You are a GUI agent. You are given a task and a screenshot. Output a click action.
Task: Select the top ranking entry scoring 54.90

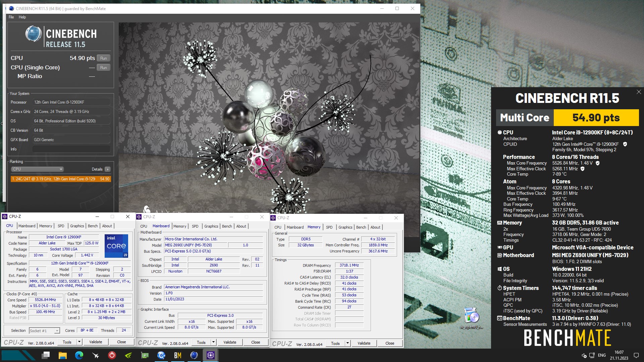click(61, 179)
